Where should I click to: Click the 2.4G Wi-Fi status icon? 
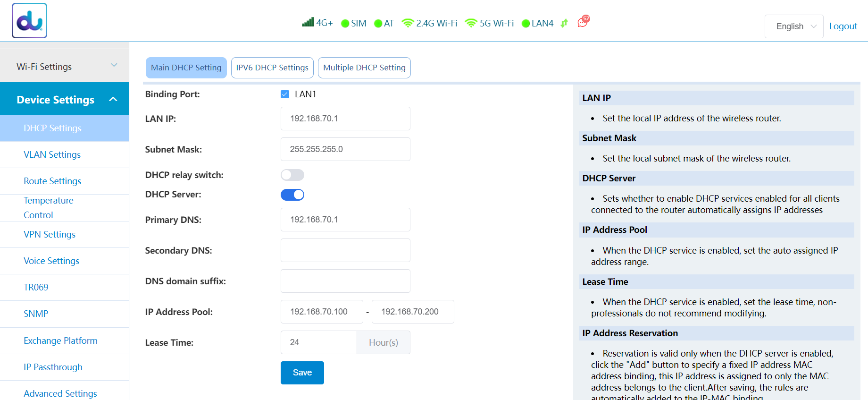pos(408,23)
